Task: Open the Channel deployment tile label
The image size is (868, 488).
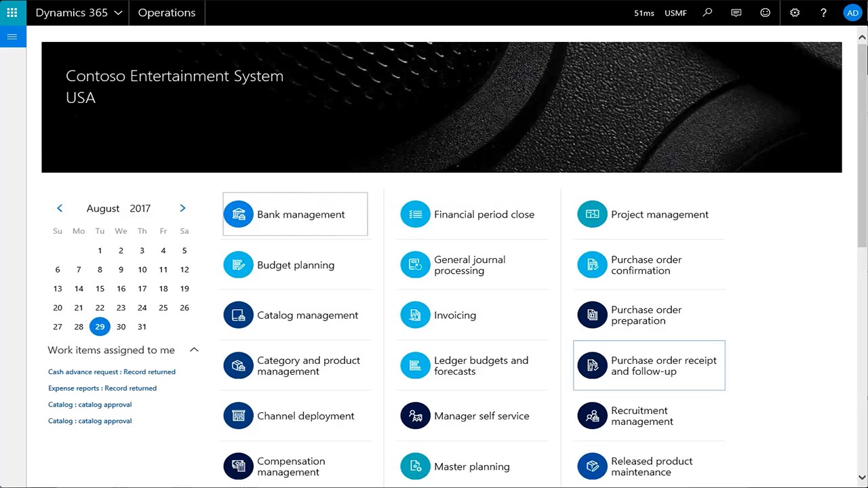Action: pos(306,416)
